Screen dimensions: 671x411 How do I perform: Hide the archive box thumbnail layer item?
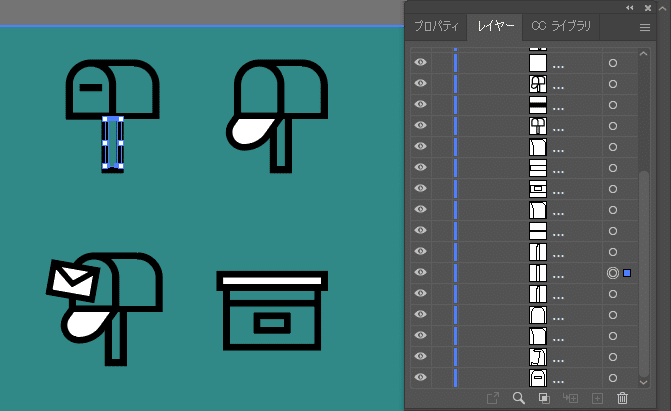coord(420,188)
